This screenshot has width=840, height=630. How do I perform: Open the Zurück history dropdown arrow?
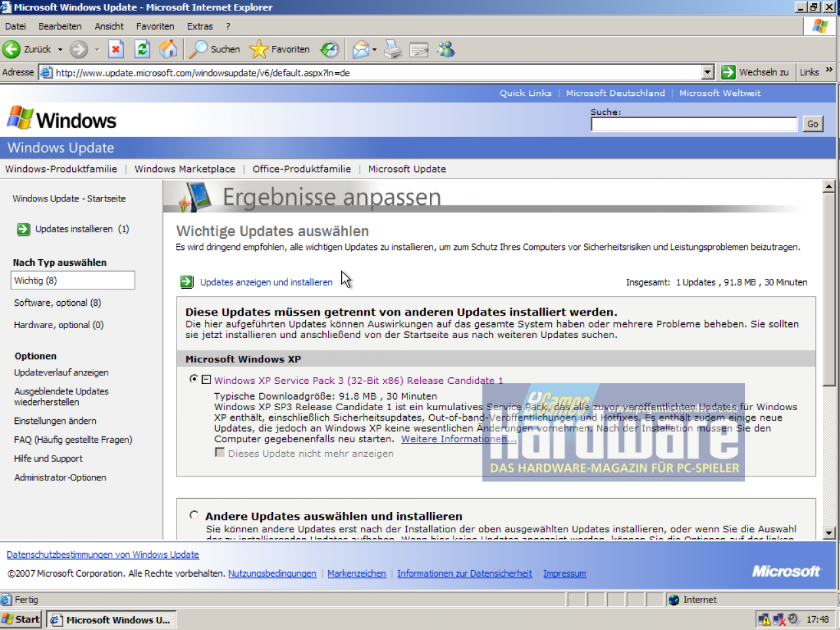pyautogui.click(x=60, y=49)
